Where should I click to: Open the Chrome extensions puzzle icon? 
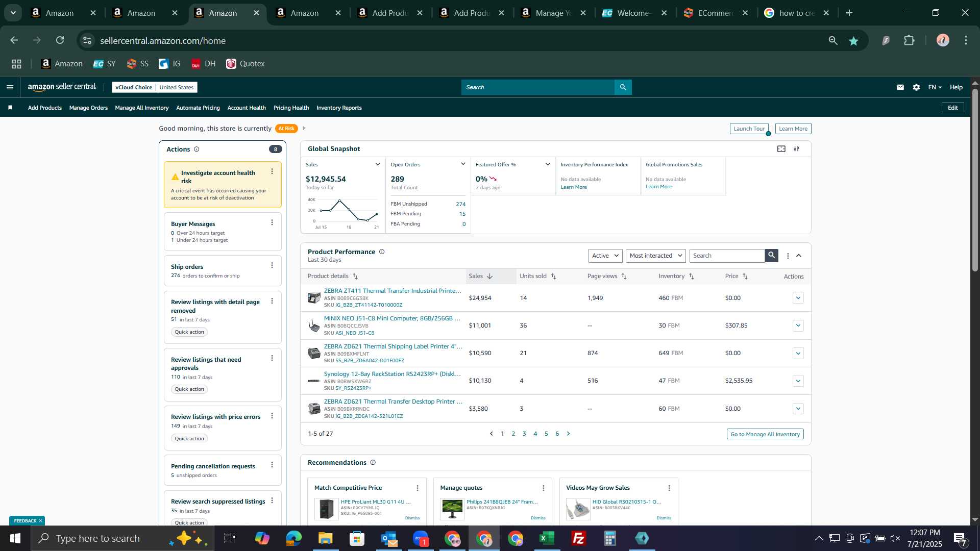click(909, 40)
